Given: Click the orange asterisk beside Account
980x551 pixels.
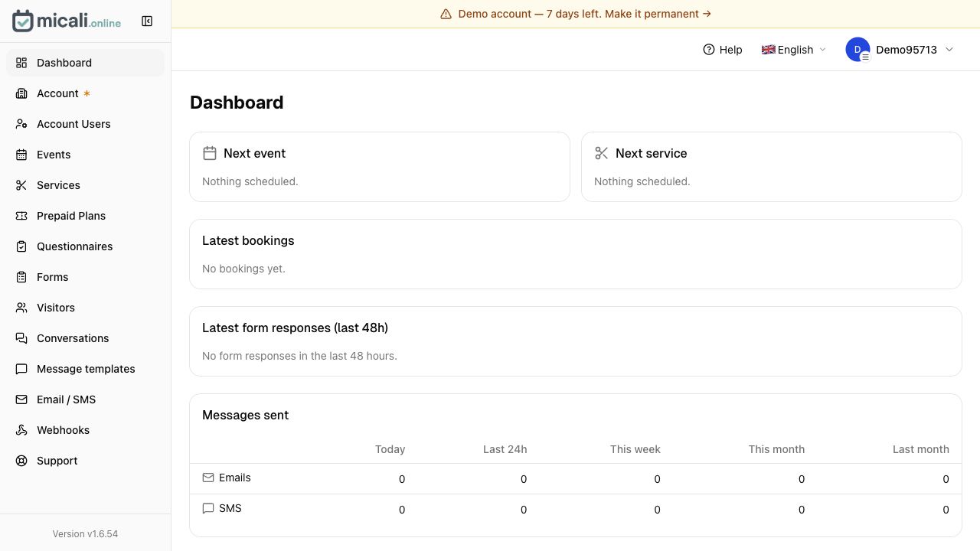Looking at the screenshot, I should (x=87, y=93).
